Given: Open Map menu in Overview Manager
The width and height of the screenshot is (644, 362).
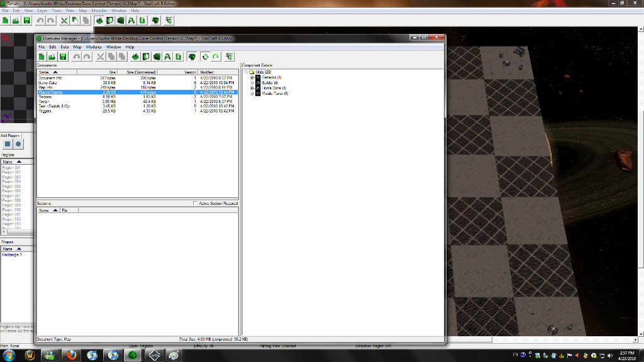Looking at the screenshot, I should [77, 47].
